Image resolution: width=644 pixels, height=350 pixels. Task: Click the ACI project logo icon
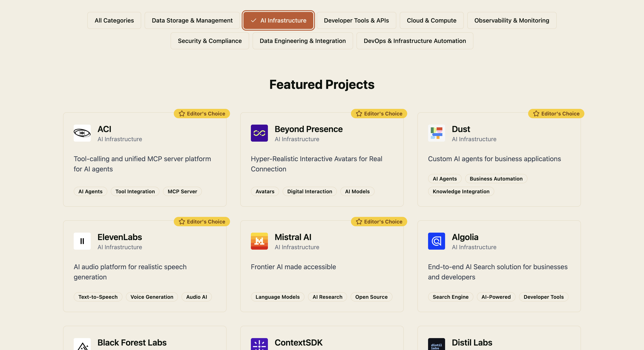coord(82,133)
